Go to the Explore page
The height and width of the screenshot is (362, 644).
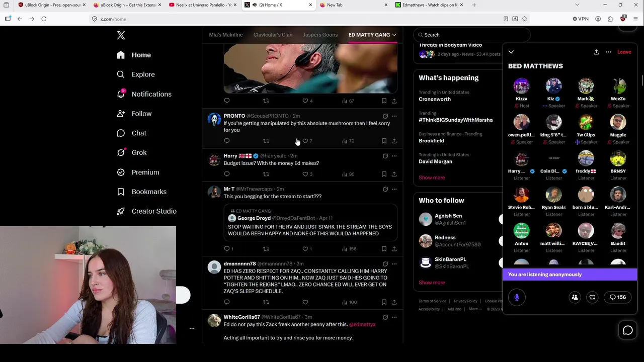[x=135, y=74]
